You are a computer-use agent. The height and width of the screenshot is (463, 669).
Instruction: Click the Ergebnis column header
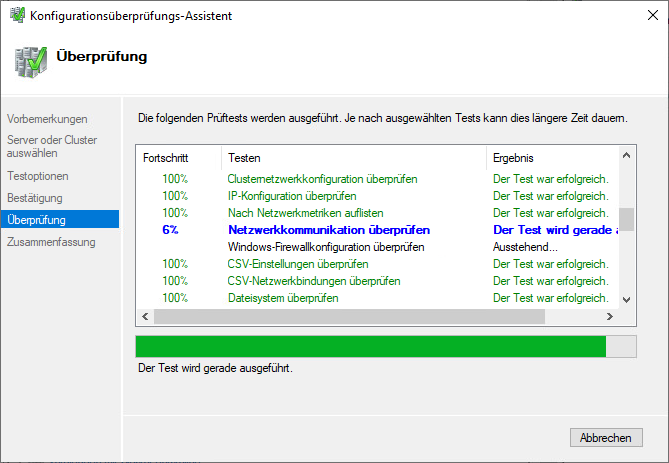(x=513, y=158)
